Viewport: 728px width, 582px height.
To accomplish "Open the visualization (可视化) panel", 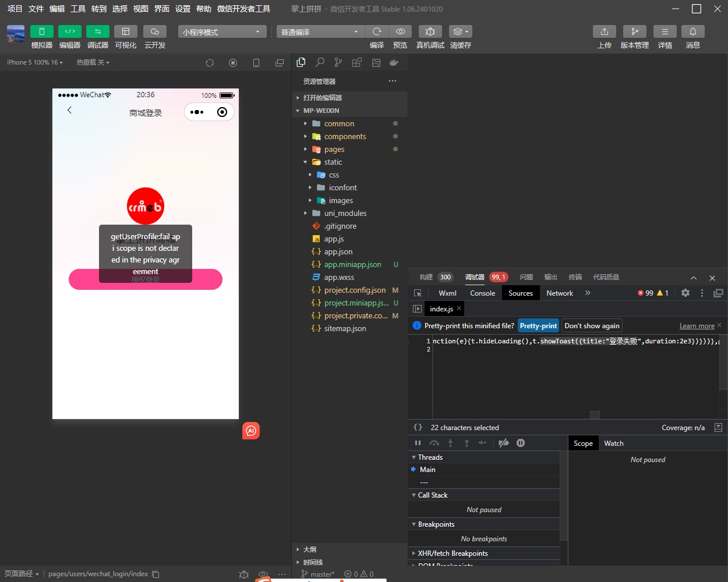I will 126,31.
